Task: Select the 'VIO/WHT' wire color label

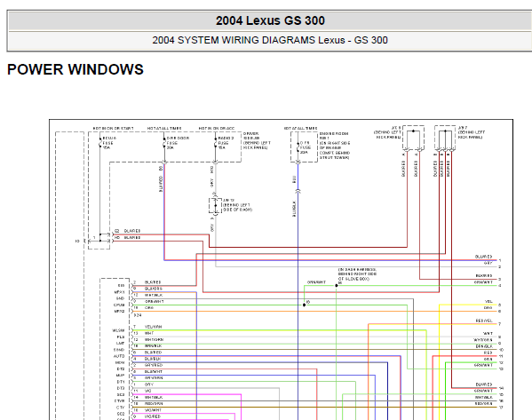Action: [153, 410]
